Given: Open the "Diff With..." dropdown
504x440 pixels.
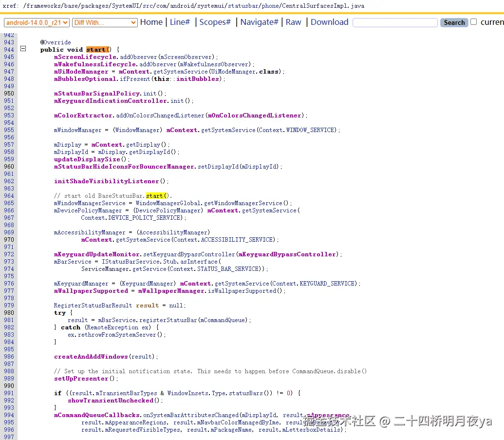Looking at the screenshot, I should pos(104,22).
